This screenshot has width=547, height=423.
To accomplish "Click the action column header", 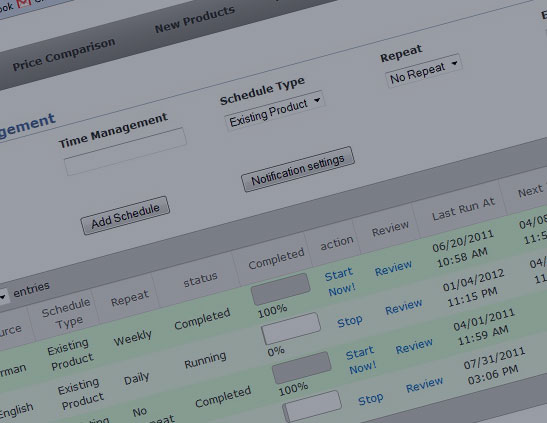I will [x=337, y=242].
